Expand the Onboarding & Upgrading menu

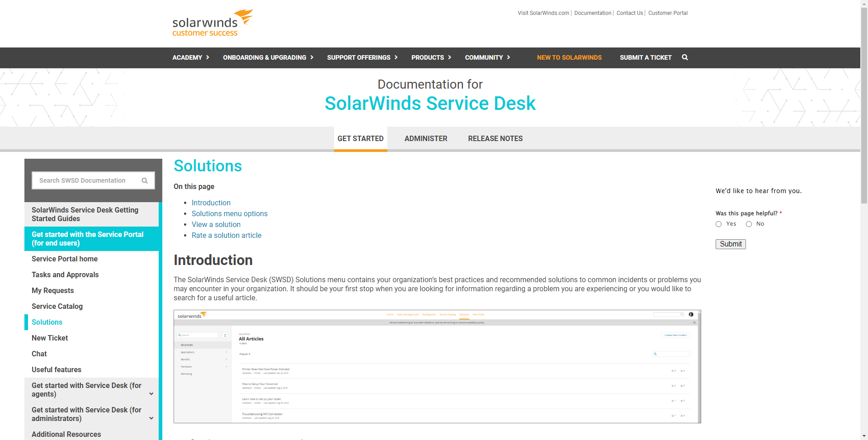[268, 57]
